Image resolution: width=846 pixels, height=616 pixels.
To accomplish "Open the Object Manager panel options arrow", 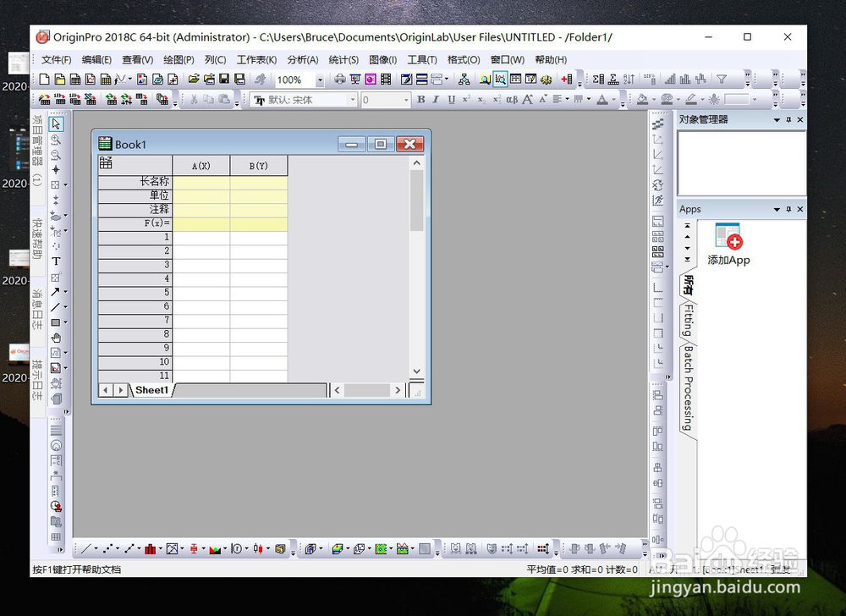I will pos(777,120).
